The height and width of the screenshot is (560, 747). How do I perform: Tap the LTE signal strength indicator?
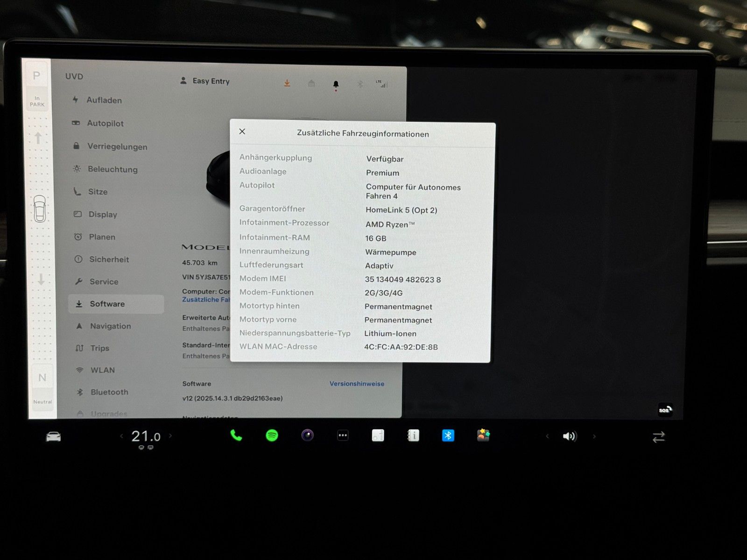pyautogui.click(x=382, y=84)
